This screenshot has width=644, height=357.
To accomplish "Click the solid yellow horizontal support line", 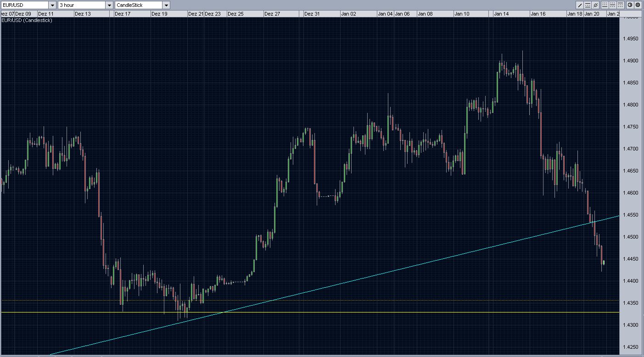I will tap(310, 312).
